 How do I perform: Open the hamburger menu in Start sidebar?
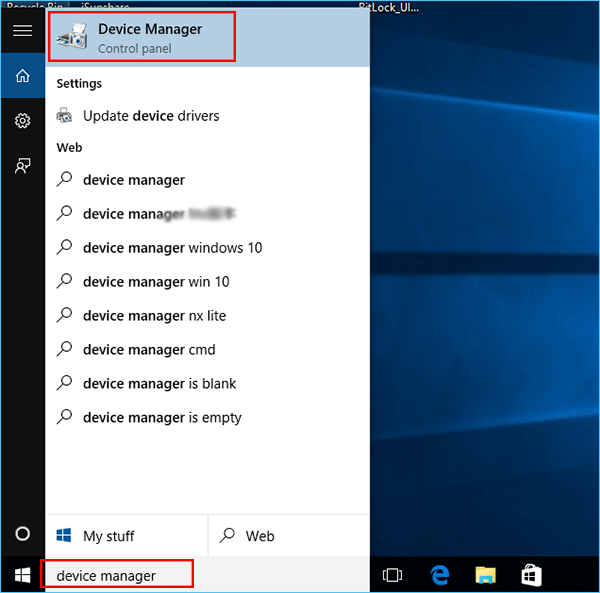22,30
